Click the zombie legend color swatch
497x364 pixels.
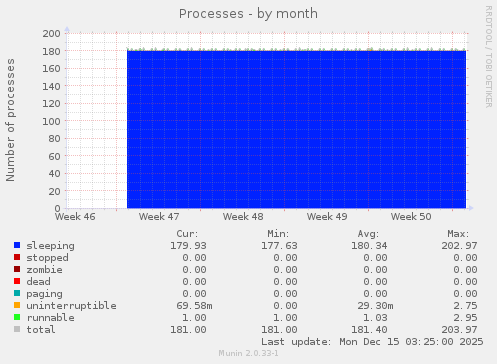click(x=17, y=269)
